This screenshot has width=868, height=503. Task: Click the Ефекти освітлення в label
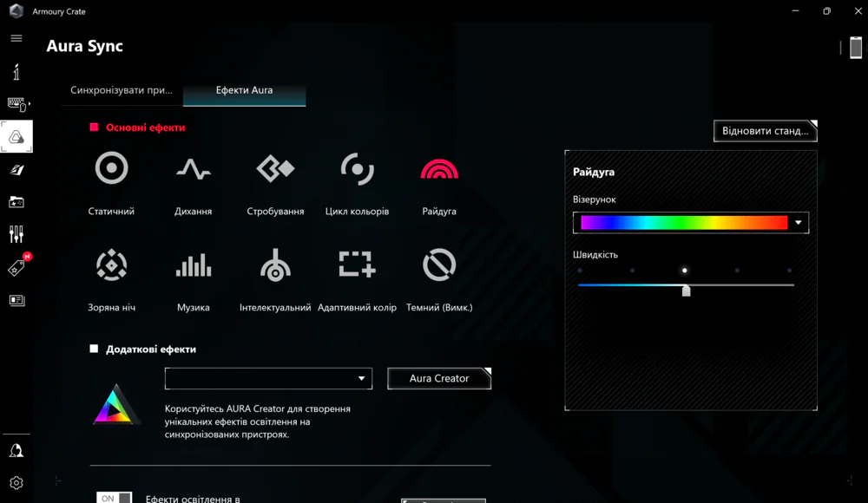click(193, 499)
